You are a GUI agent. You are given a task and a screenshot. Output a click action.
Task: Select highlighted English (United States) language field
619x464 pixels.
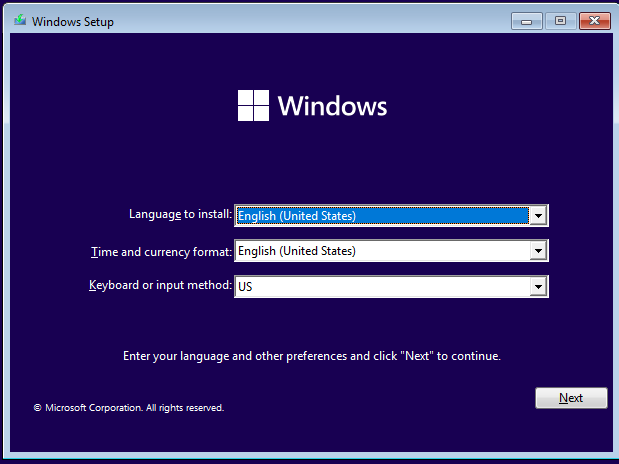[x=381, y=215]
